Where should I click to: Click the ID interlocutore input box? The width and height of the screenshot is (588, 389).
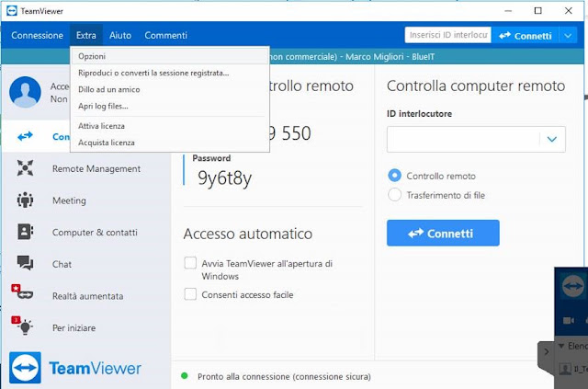tap(463, 139)
